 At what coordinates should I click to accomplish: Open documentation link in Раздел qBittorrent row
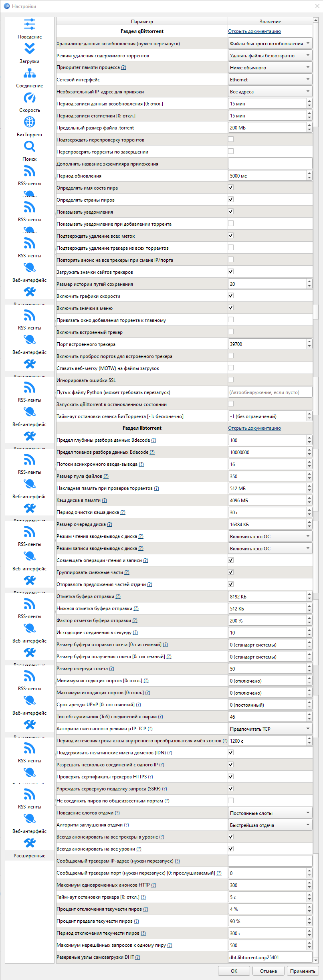[254, 31]
